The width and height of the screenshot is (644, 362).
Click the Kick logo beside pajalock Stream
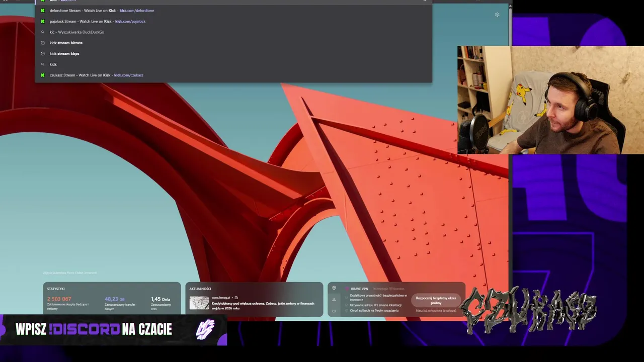coord(43,21)
